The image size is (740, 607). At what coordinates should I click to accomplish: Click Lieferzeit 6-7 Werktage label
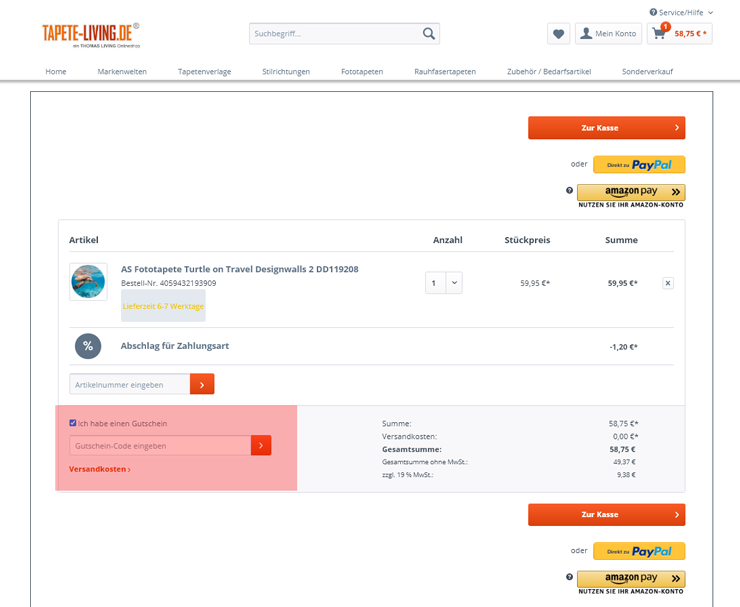pos(163,306)
